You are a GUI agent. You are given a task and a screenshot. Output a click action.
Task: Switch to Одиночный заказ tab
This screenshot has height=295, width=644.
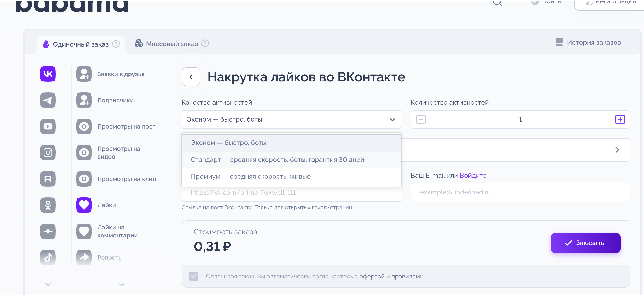coord(81,44)
